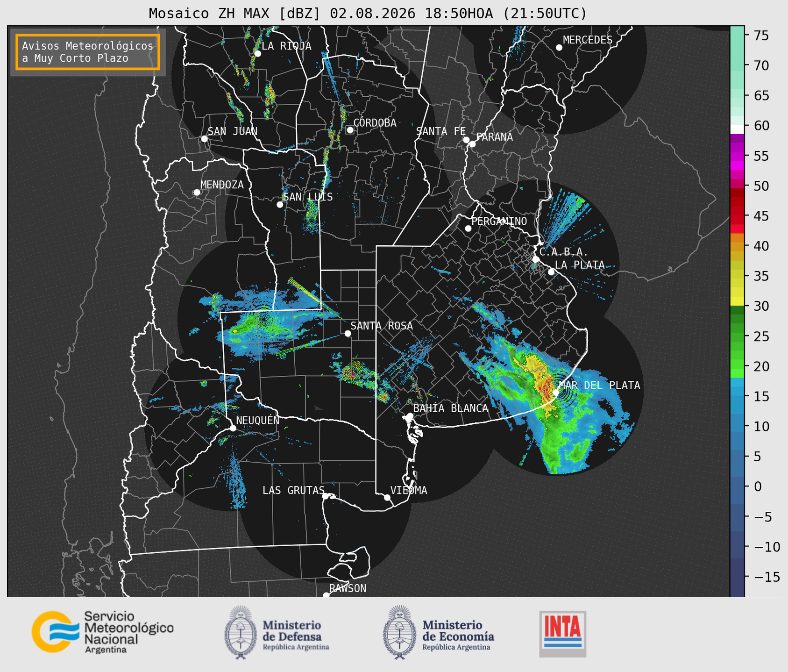This screenshot has width=788, height=672.
Task: Click the red 45 dBZ color band
Action: (737, 215)
